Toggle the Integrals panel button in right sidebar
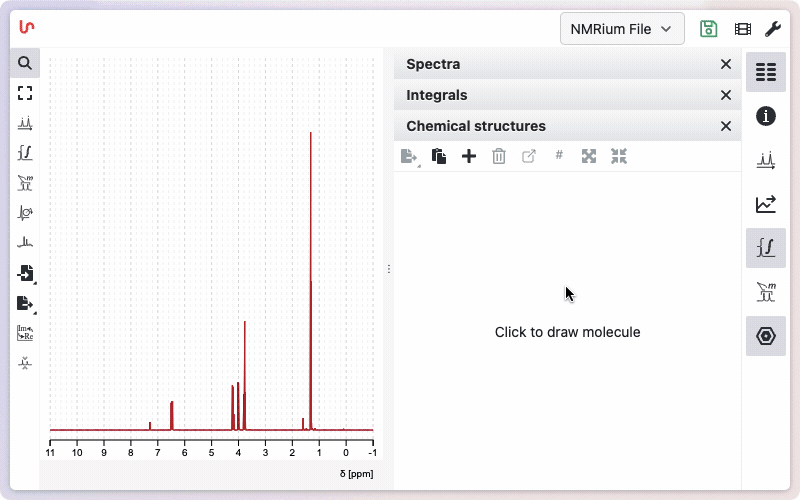Image resolution: width=800 pixels, height=500 pixels. tap(766, 248)
